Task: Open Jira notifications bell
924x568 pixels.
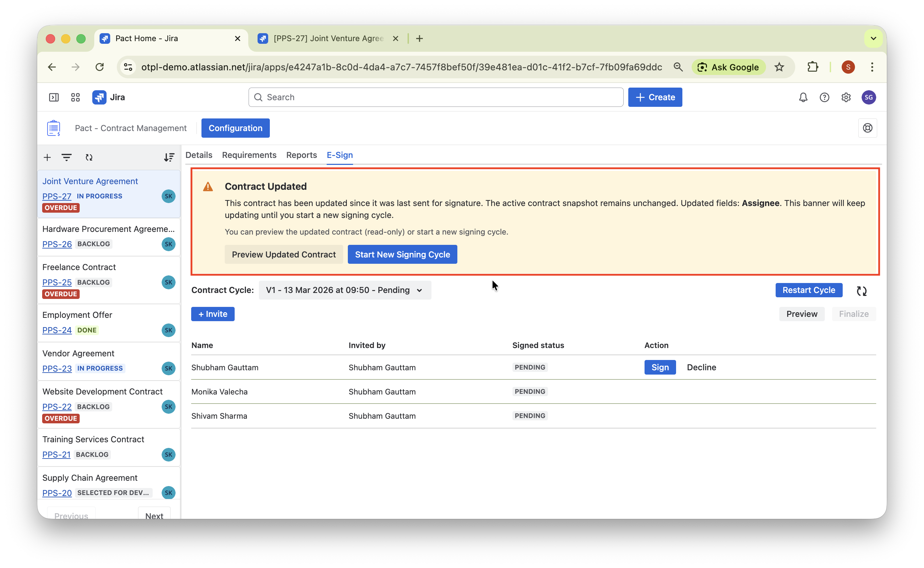Action: [803, 97]
